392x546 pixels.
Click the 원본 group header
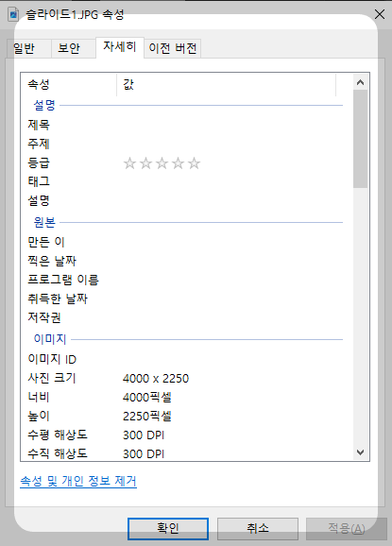click(44, 222)
